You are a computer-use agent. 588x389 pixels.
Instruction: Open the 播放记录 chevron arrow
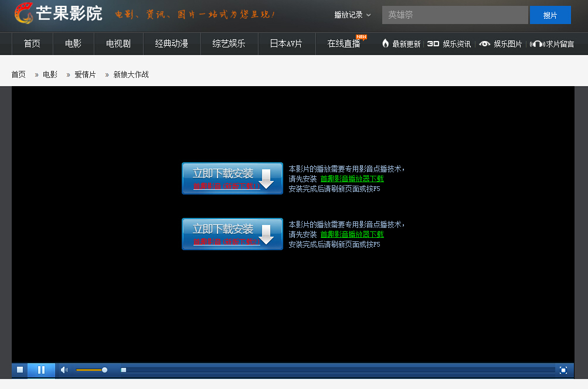point(370,16)
